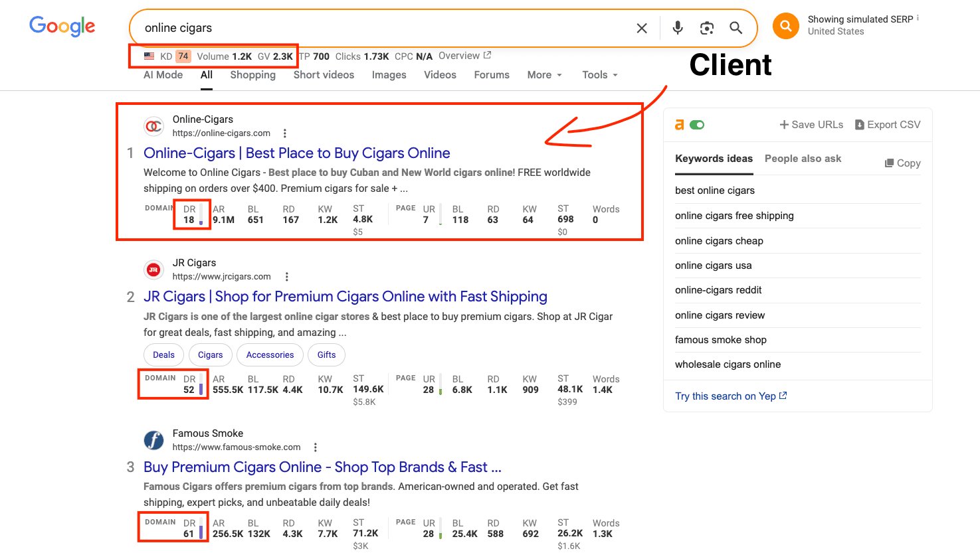This screenshot has width=980, height=553.
Task: Toggle the green Ahrefs toolbar switch
Action: point(697,125)
